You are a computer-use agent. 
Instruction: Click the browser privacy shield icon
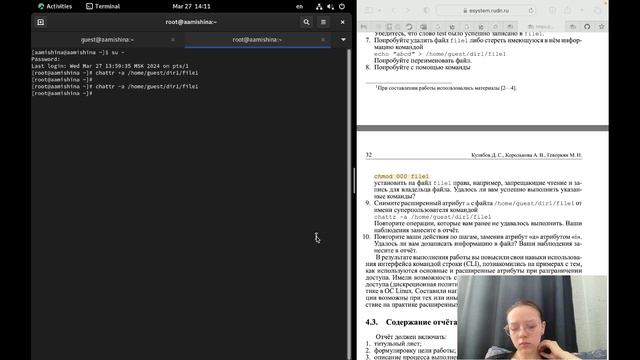click(x=427, y=11)
